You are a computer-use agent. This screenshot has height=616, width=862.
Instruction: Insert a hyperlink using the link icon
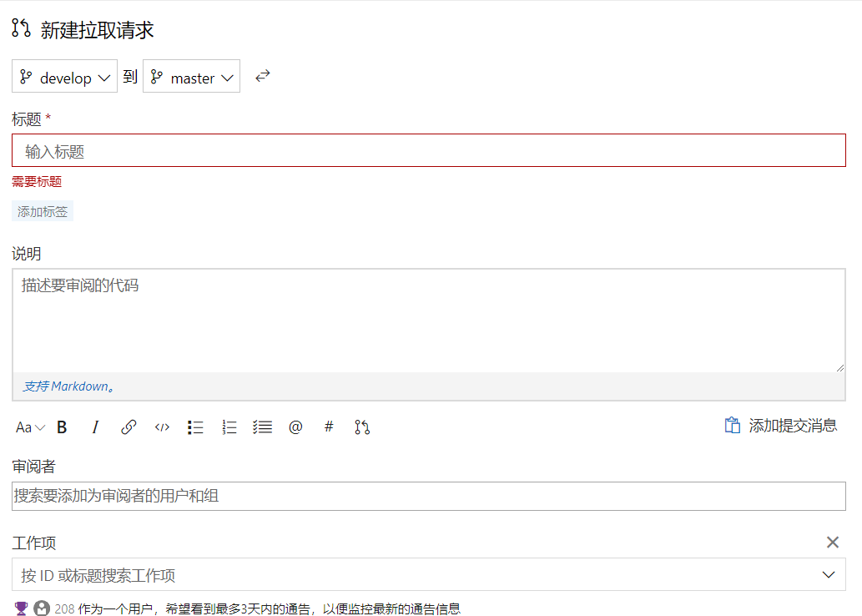tap(129, 427)
